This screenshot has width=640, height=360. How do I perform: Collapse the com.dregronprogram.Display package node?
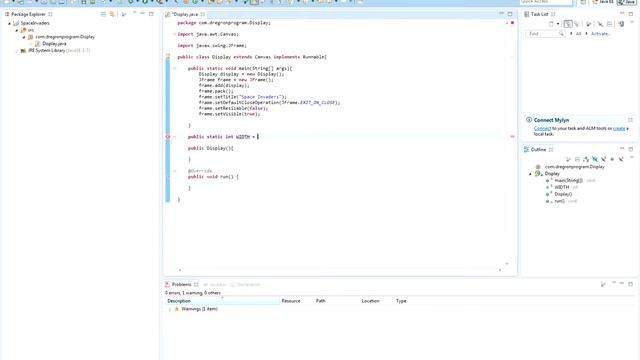(24, 37)
